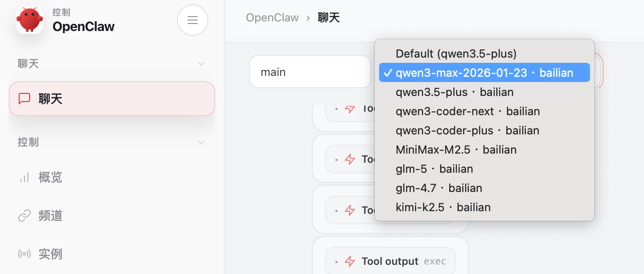644x274 pixels.
Task: Open 实例 instances in sidebar
Action: (112, 253)
